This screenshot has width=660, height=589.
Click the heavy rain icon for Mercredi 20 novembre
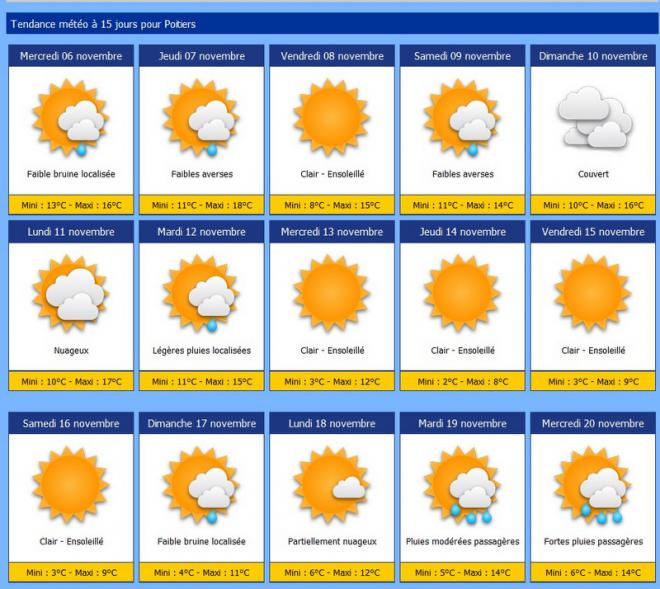[593, 485]
